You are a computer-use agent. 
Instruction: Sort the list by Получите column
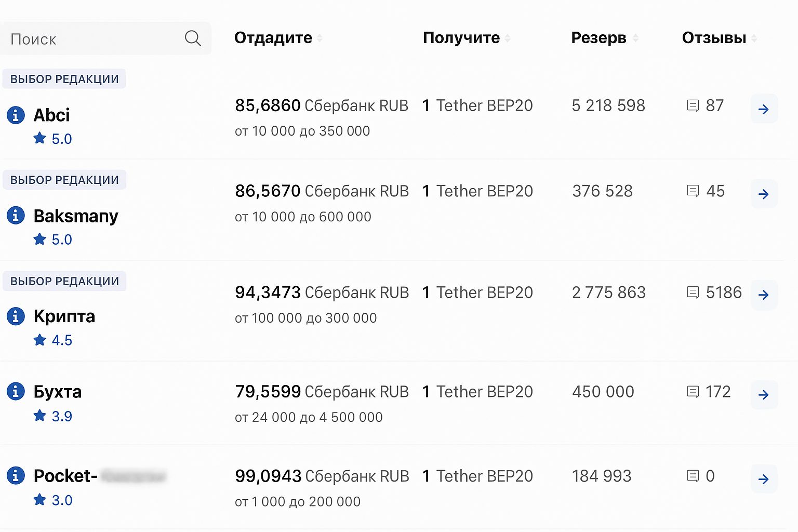[467, 38]
